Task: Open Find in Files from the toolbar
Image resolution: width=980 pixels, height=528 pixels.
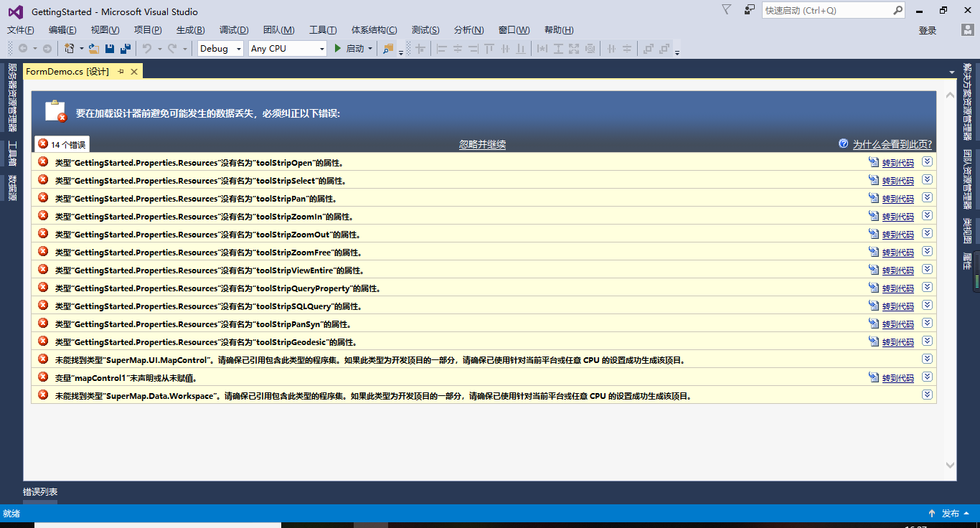Action: coord(388,49)
